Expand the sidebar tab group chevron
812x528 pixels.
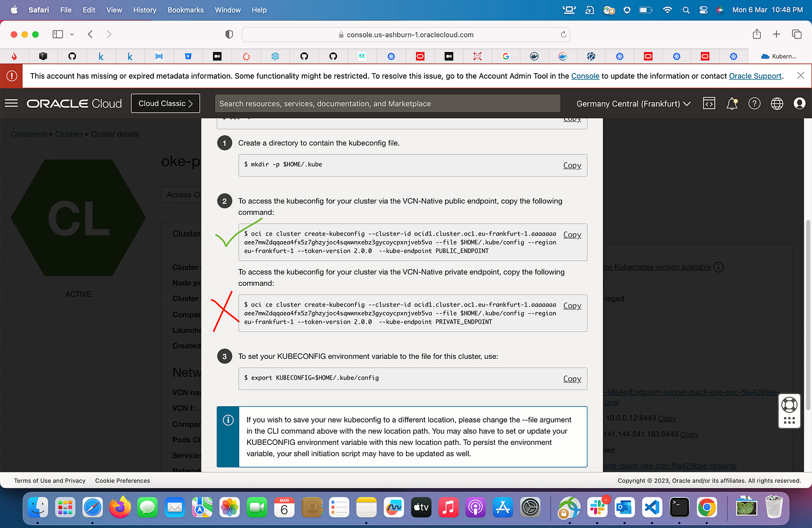click(x=72, y=35)
